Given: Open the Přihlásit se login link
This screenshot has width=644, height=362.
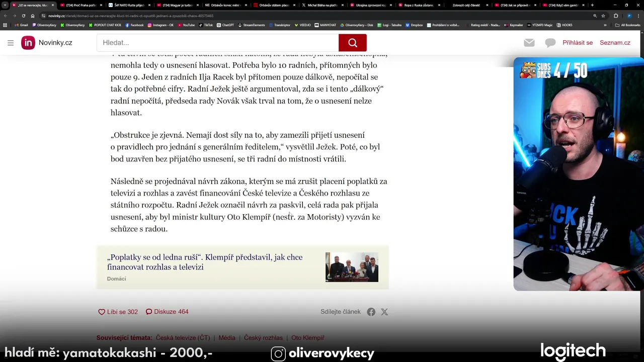Looking at the screenshot, I should point(578,43).
